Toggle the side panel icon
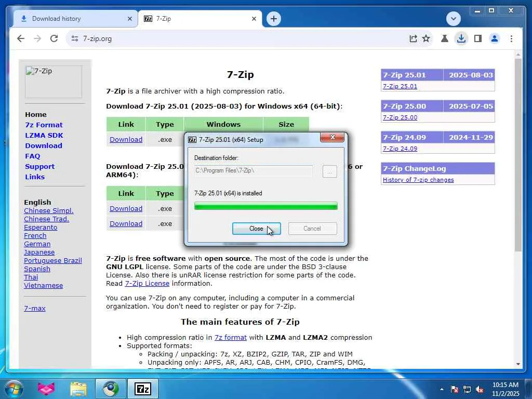 coord(478,38)
